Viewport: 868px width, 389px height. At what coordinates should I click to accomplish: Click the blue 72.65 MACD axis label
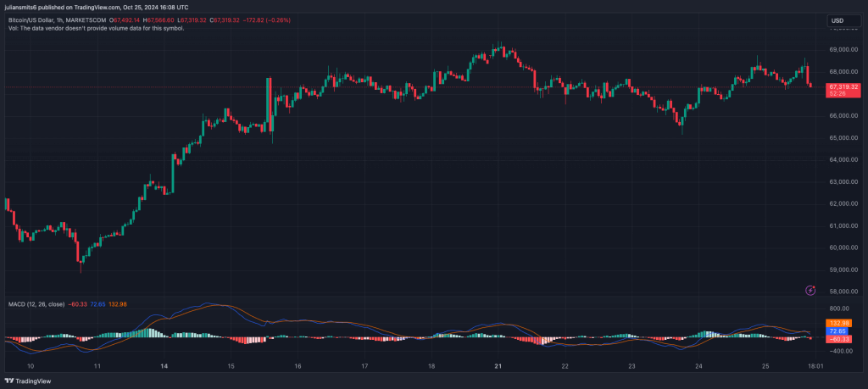click(x=837, y=331)
